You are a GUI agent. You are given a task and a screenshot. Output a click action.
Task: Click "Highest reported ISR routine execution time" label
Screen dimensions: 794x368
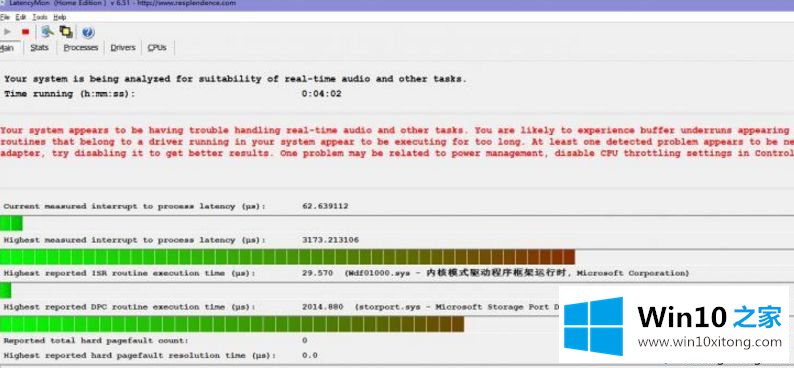click(x=129, y=273)
